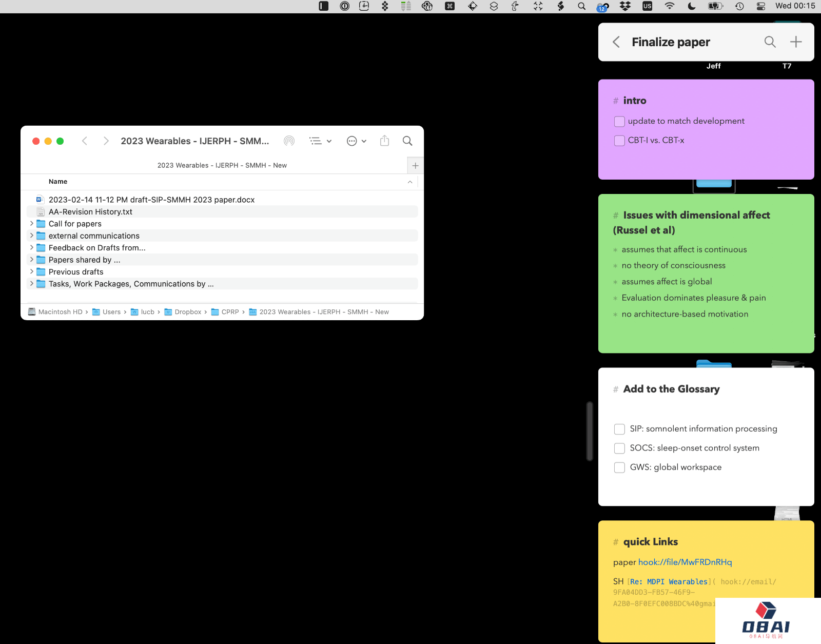Click the Finder share icon
The height and width of the screenshot is (644, 821).
(385, 141)
